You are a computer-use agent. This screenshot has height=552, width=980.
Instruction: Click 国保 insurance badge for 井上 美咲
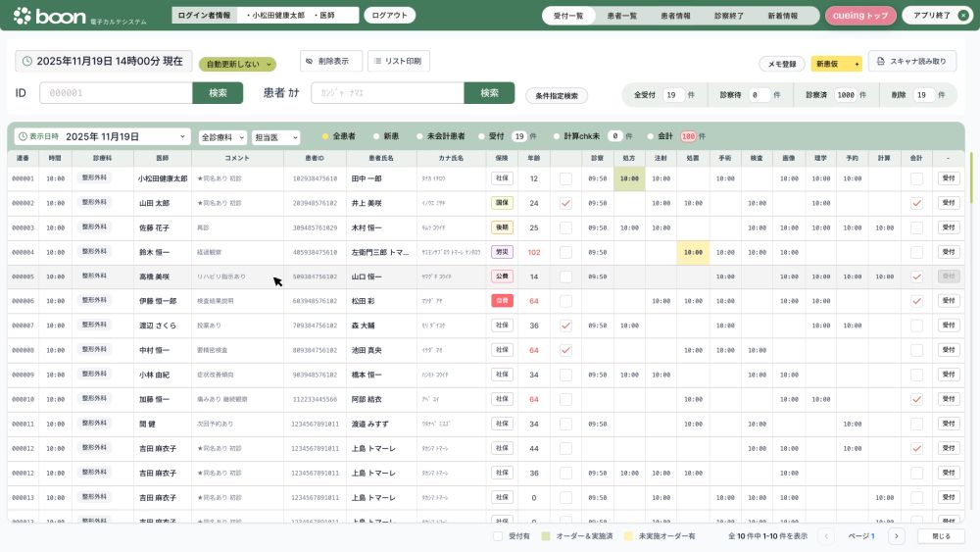click(502, 203)
